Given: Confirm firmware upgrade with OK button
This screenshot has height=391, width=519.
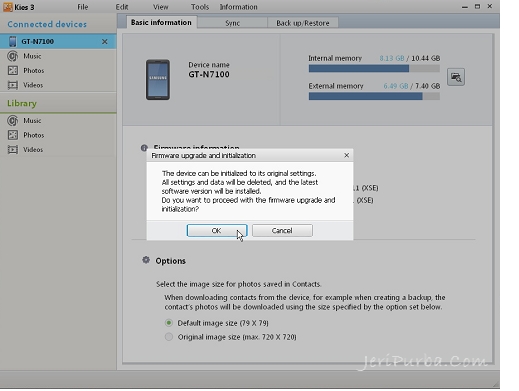Looking at the screenshot, I should [217, 231].
